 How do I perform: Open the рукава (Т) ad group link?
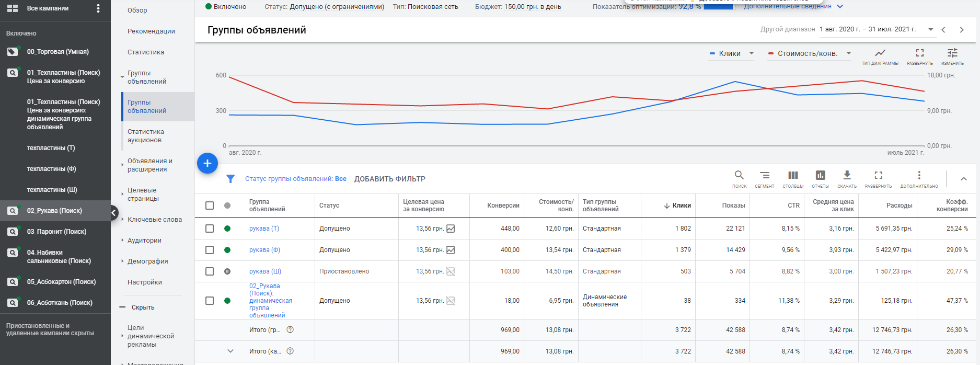tap(264, 229)
